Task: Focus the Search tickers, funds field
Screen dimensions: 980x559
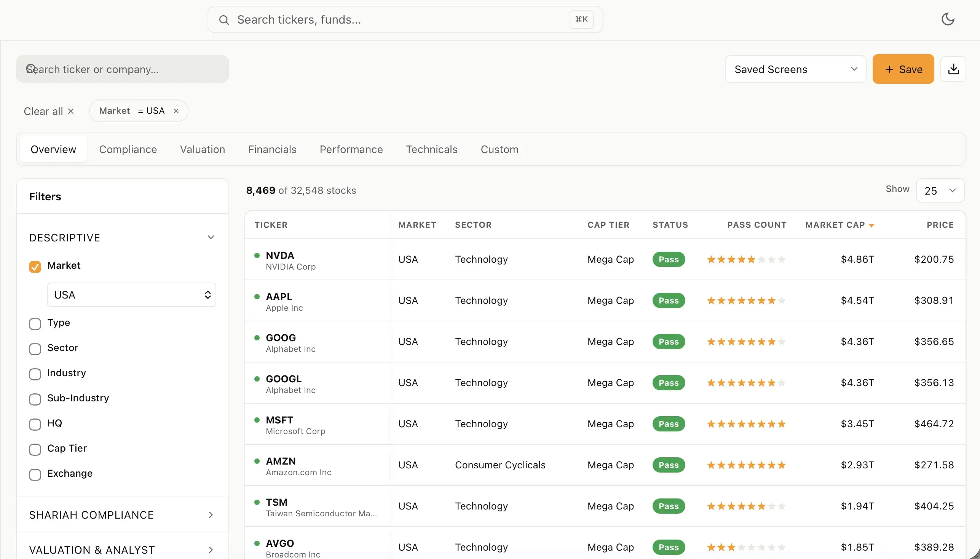Action: pyautogui.click(x=405, y=19)
